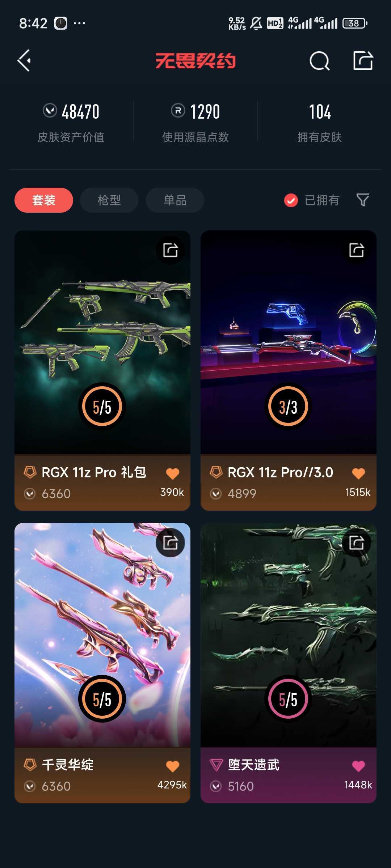Unlike the RGX 11z Pro 礼包 heart
The image size is (391, 868).
pos(173,473)
